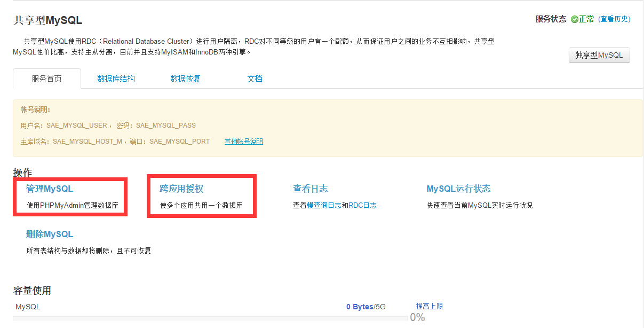Switch to the 数据库结构 tab

[x=116, y=79]
